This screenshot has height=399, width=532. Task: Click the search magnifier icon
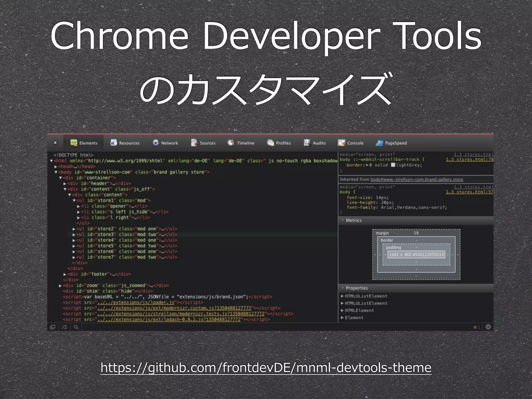tap(76, 327)
